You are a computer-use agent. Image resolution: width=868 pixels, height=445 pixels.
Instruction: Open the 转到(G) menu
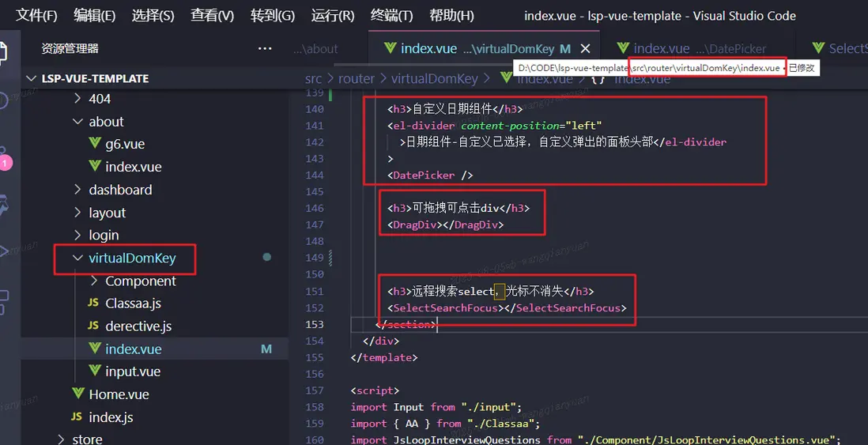[x=273, y=16]
